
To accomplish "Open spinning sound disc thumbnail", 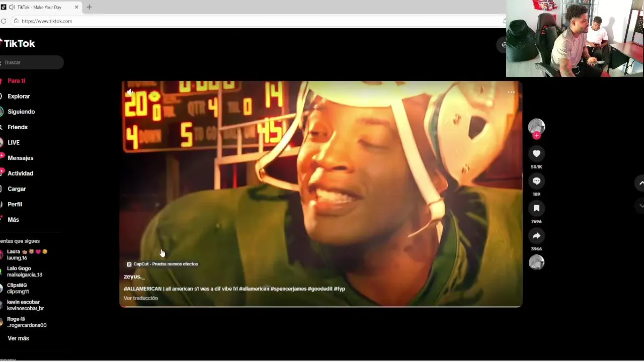I will (536, 262).
